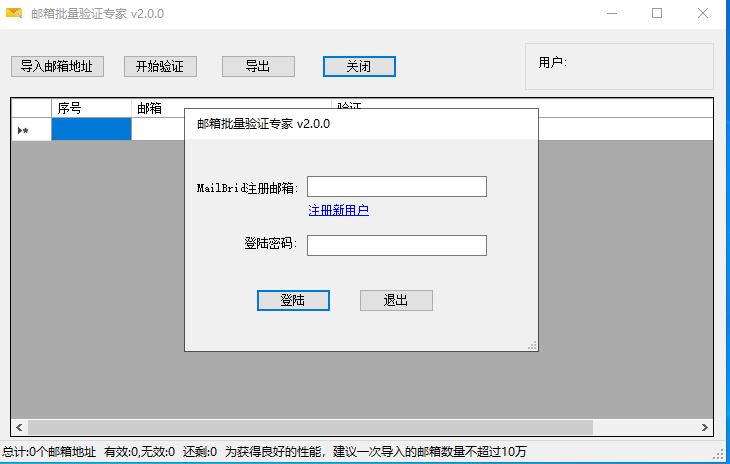Start verification with 开始验证 button

[x=160, y=67]
